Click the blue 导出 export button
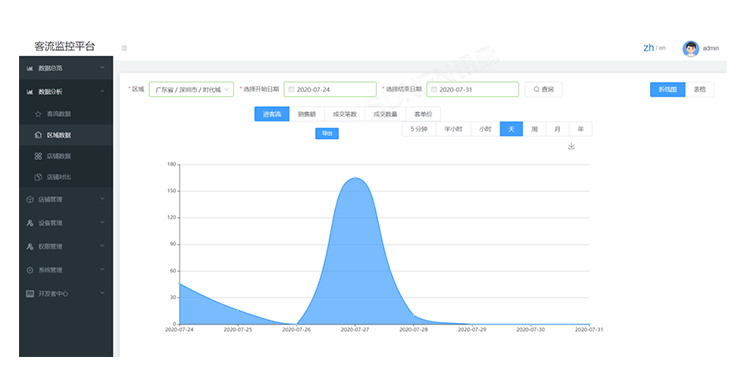The width and height of the screenshot is (750, 391). 327,134
